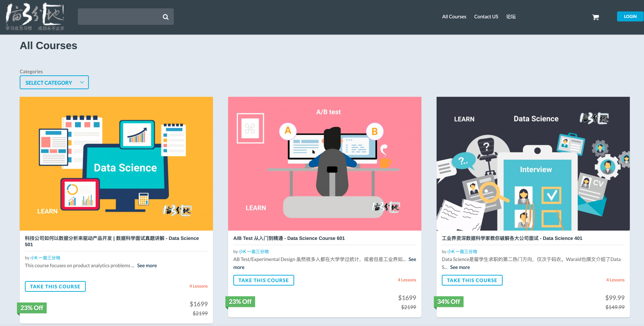Expand the Select Category dropdown
The height and width of the screenshot is (326, 644).
click(49, 82)
